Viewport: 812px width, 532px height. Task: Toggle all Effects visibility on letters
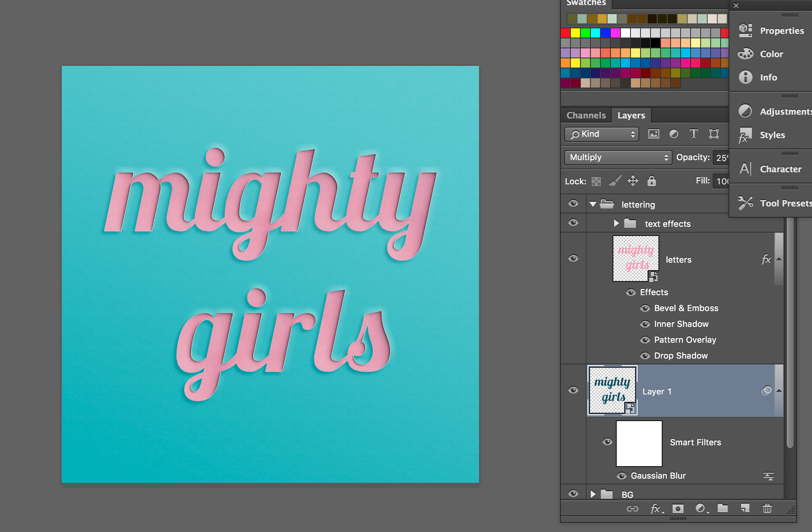(631, 292)
